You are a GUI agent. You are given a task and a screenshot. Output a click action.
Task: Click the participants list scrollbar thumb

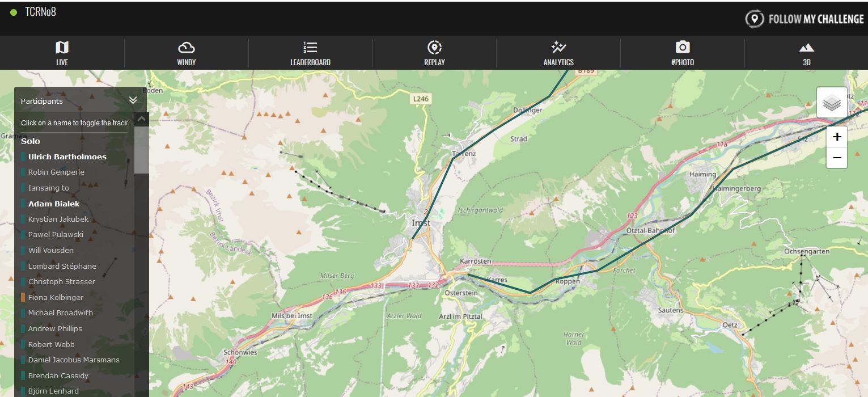pos(142,150)
